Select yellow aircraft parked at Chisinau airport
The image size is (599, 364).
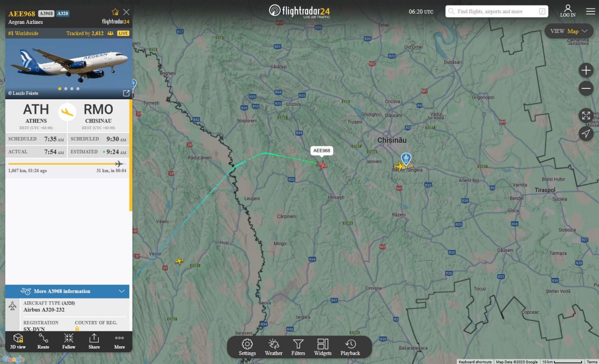399,166
